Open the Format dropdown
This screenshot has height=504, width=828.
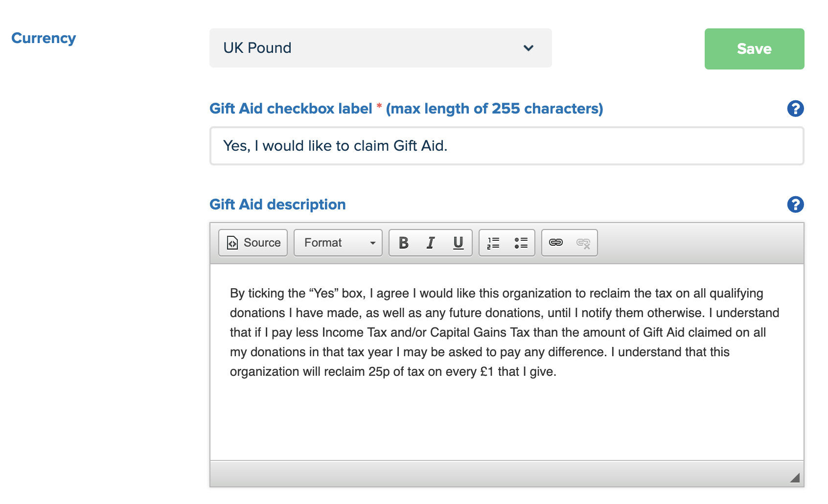[x=338, y=243]
